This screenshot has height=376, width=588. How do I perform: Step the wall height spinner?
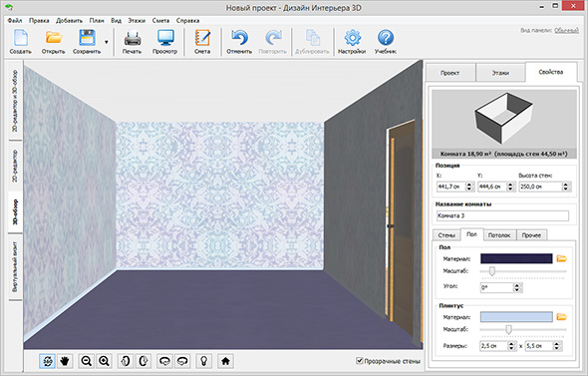coord(566,187)
